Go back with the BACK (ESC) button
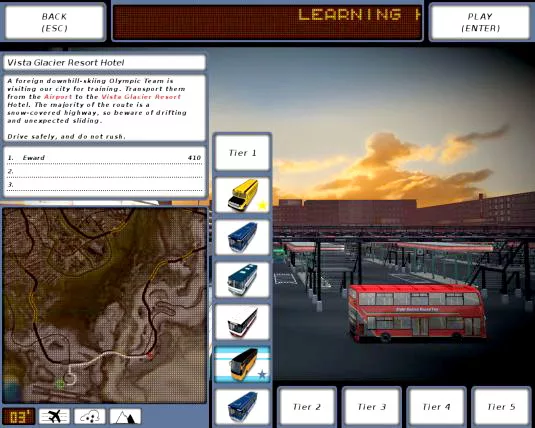The width and height of the screenshot is (535, 428). coord(55,22)
